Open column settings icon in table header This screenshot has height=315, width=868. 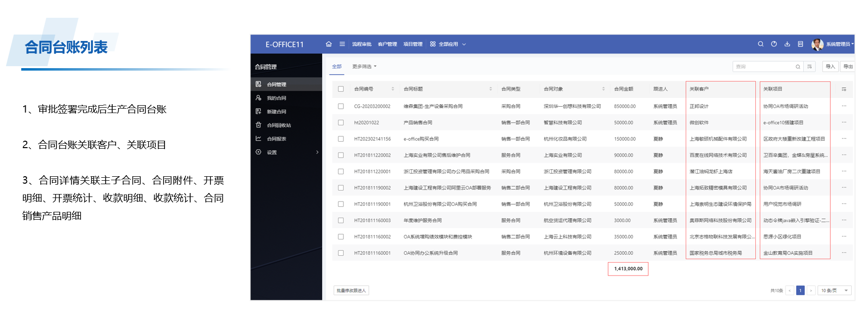coord(844,89)
